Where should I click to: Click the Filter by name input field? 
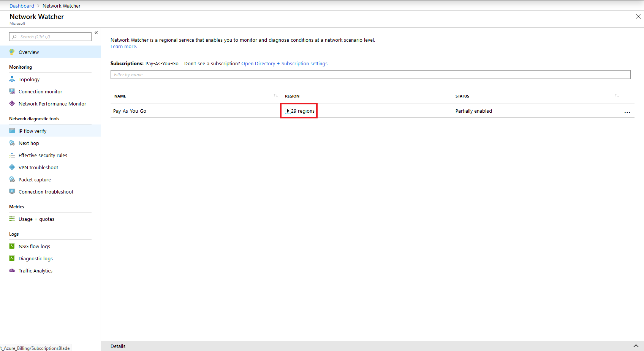(x=370, y=74)
